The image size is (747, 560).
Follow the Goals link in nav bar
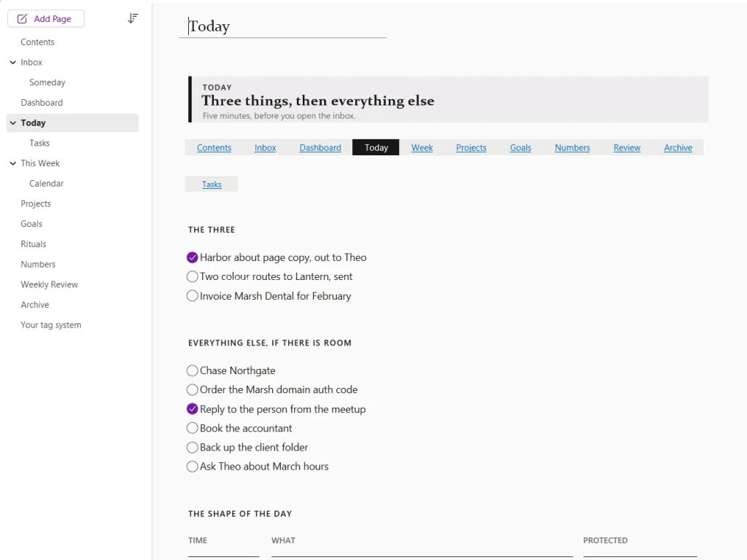coord(520,147)
